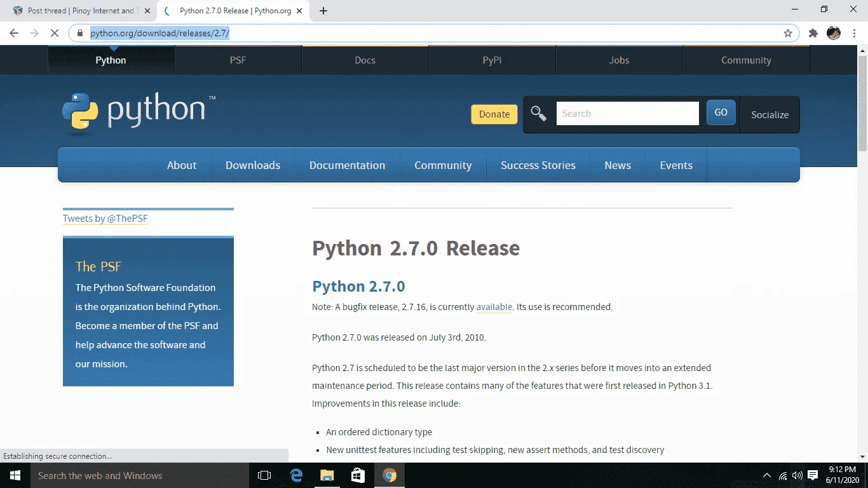
Task: Click the released on July 3rd, 2010 line
Action: [x=399, y=337]
